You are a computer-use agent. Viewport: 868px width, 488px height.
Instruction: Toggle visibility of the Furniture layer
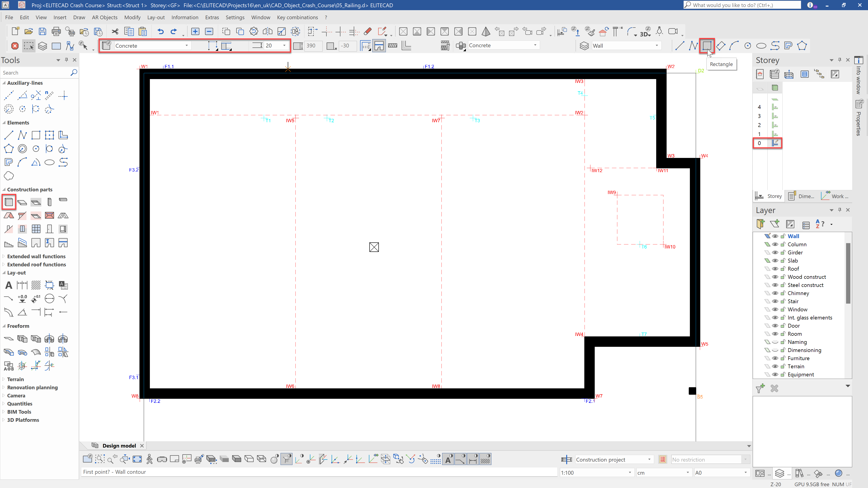tap(775, 358)
